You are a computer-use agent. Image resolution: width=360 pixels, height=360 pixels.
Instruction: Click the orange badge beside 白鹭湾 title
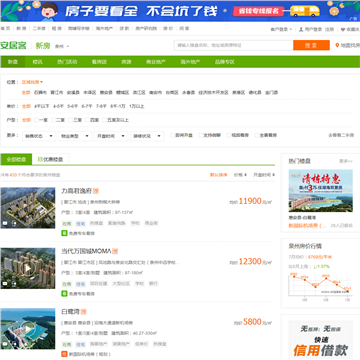[84, 312]
